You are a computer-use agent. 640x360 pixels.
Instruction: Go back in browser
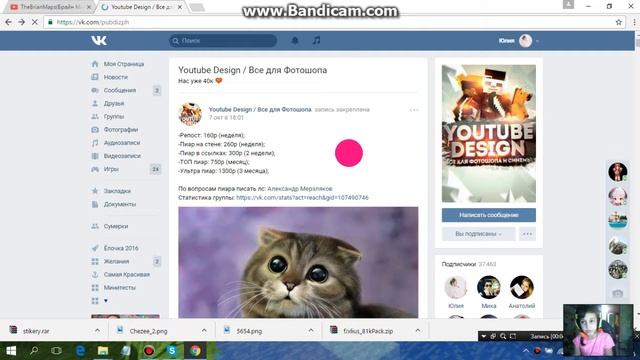8,22
